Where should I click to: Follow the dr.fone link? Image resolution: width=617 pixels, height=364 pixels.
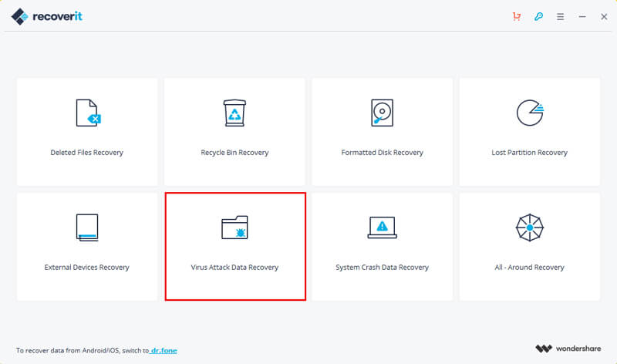(164, 350)
